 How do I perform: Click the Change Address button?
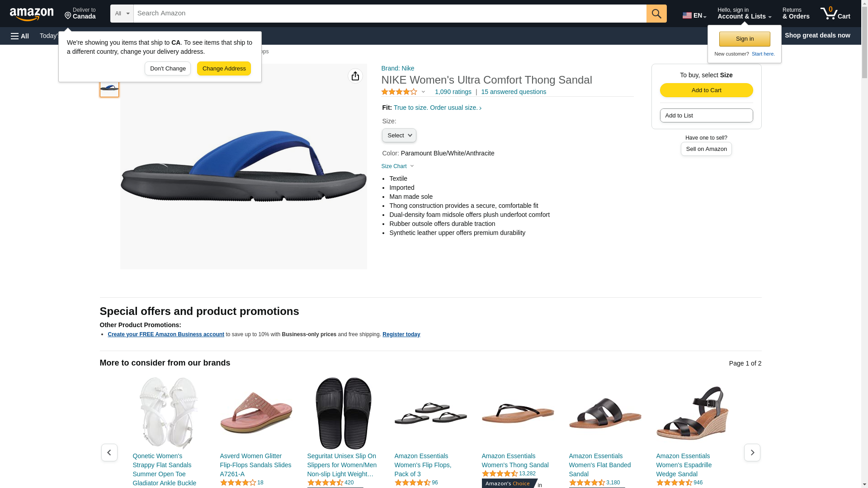[224, 69]
